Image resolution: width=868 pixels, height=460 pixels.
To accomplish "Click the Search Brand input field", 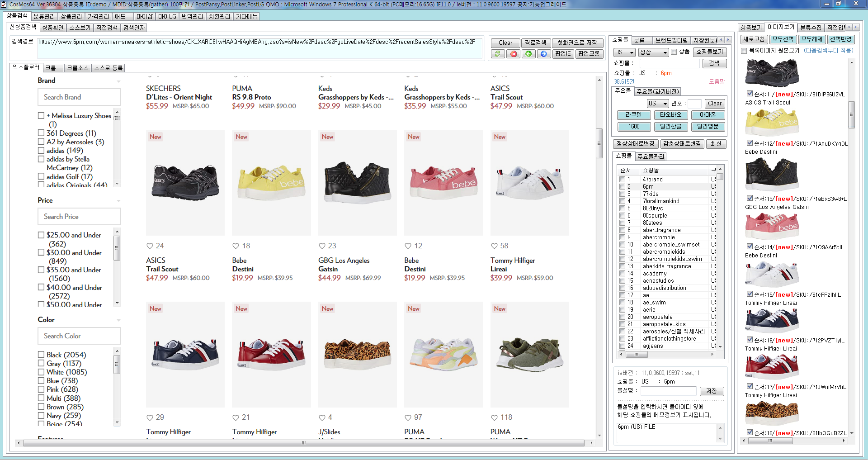I will (x=79, y=97).
